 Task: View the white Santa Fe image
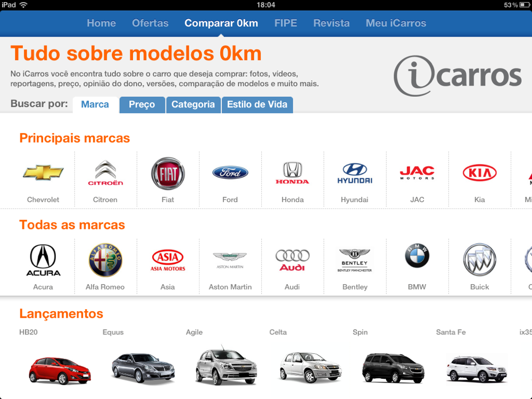click(x=476, y=369)
